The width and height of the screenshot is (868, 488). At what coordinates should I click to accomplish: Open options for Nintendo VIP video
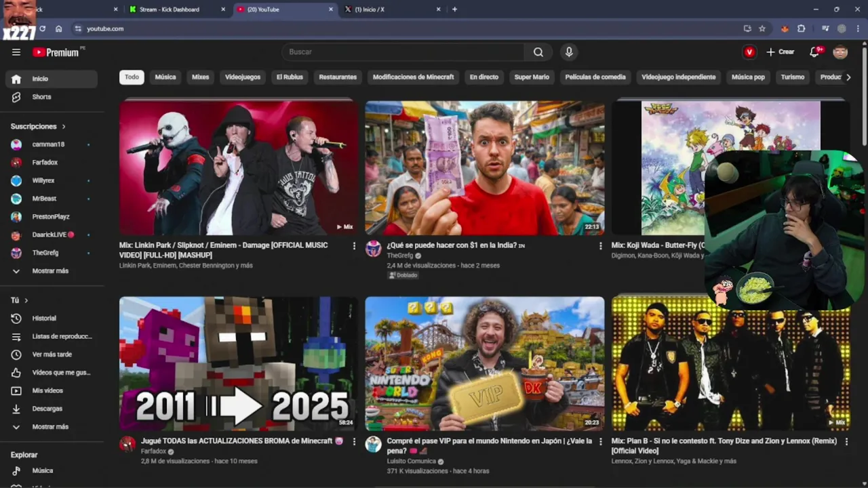pyautogui.click(x=600, y=441)
